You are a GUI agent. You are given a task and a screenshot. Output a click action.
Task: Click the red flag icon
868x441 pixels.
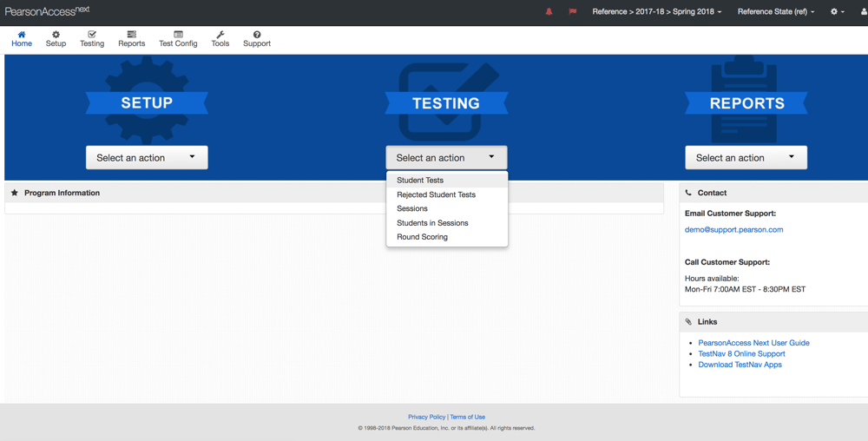(x=573, y=12)
